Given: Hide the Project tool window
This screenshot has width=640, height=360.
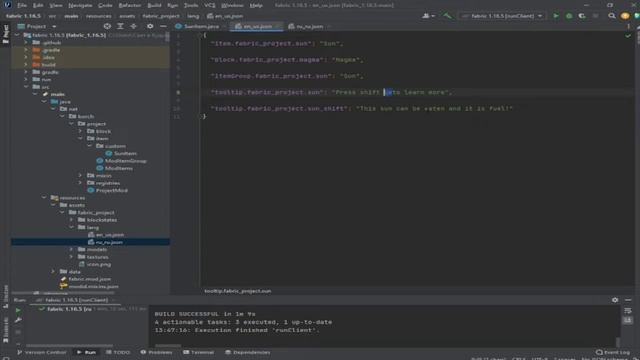Looking at the screenshot, I should coord(163,26).
